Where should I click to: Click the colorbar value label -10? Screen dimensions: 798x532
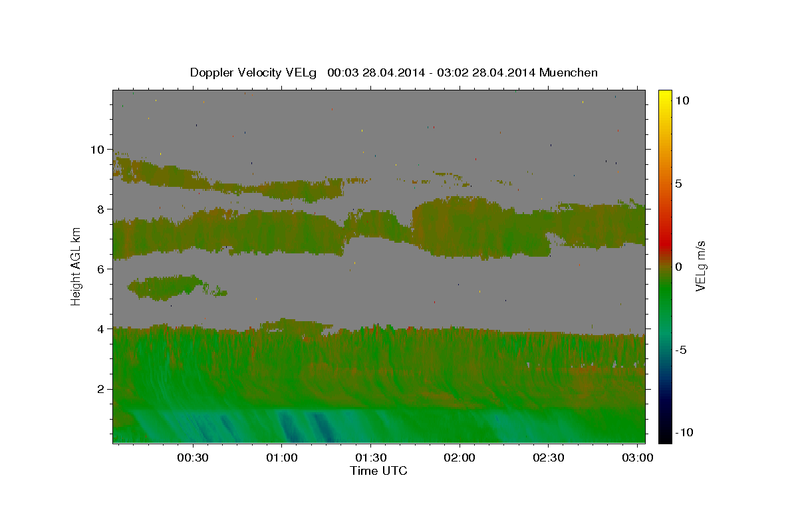[684, 432]
